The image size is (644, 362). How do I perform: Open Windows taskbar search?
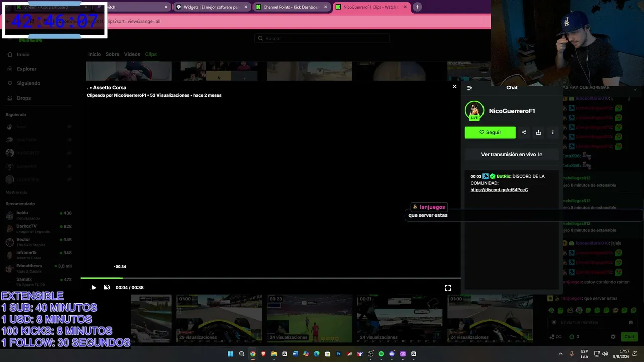(x=242, y=354)
